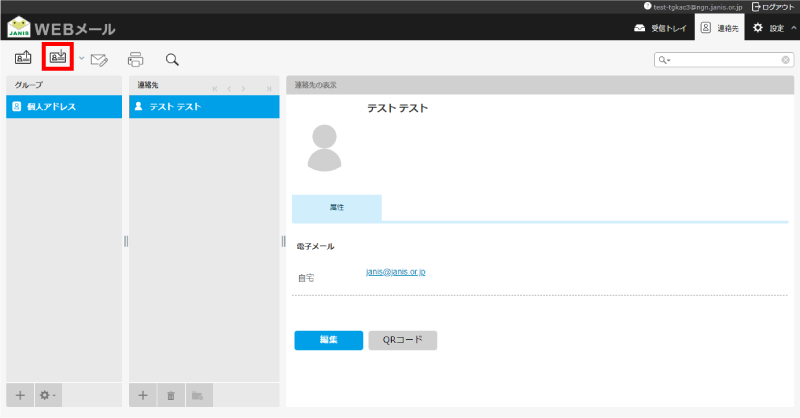Click the 編集 button
The image size is (800, 418).
[329, 340]
